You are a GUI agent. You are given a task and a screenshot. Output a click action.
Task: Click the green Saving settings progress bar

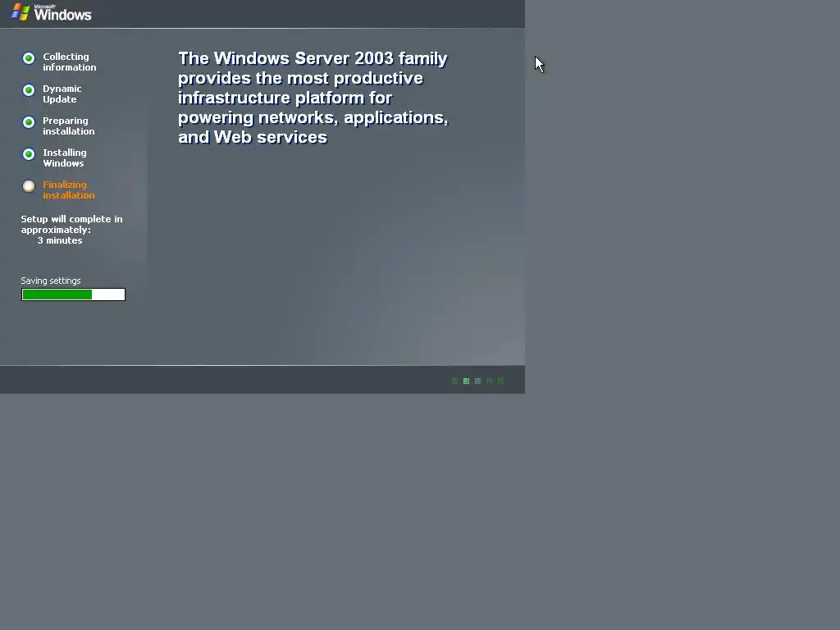(x=73, y=294)
